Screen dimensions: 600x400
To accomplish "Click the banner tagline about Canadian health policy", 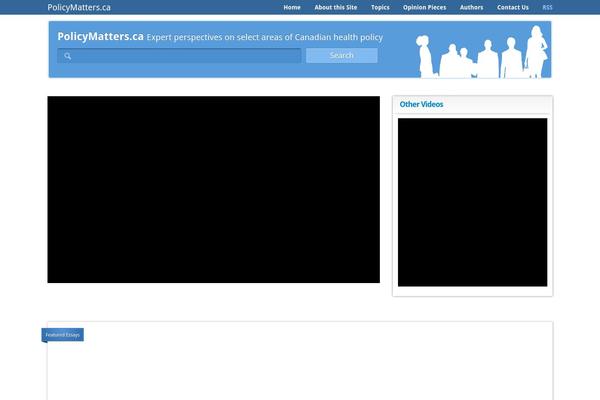I will [x=265, y=37].
